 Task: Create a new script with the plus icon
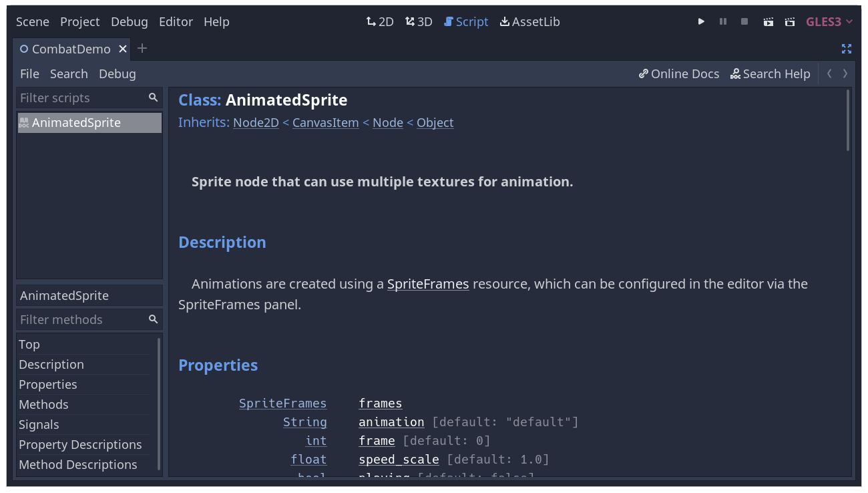pos(142,48)
